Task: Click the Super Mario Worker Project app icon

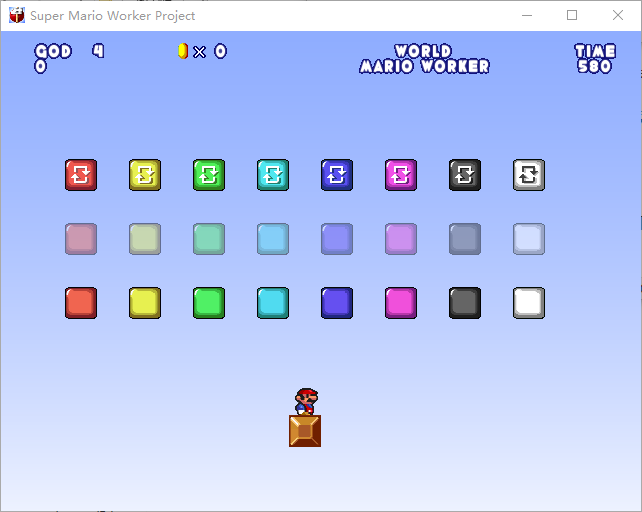Action: 17,16
